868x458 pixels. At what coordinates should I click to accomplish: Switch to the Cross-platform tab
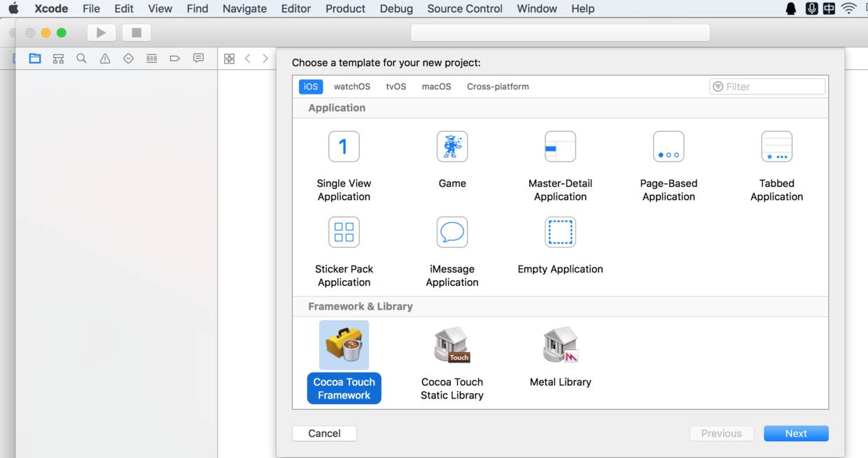498,87
